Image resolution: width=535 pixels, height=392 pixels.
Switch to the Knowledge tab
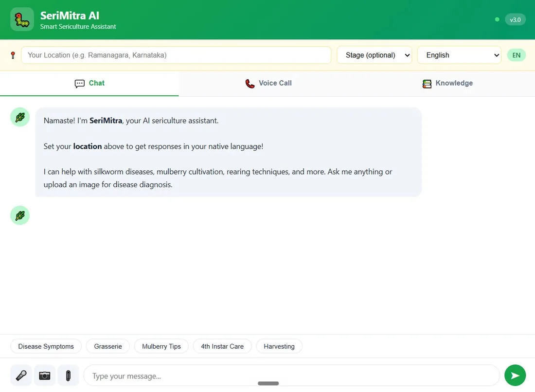tap(446, 84)
